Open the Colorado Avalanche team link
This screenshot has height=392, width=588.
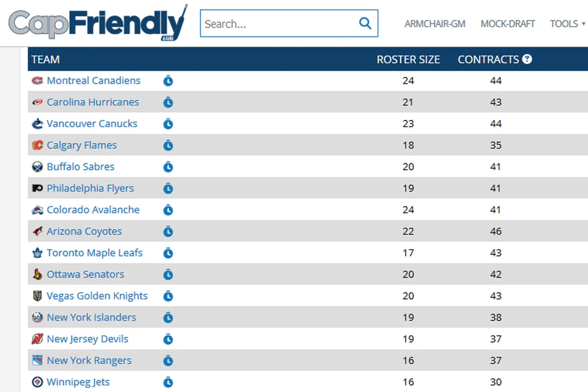93,209
